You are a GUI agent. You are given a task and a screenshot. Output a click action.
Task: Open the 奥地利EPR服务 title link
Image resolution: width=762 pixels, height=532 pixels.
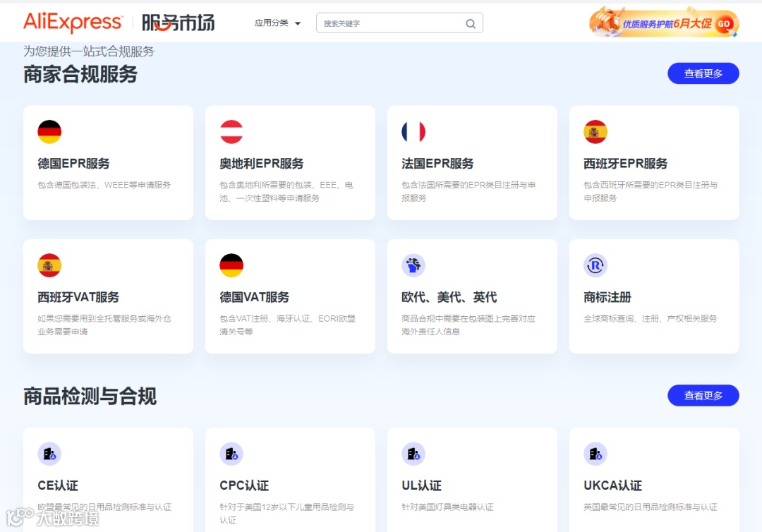click(262, 164)
